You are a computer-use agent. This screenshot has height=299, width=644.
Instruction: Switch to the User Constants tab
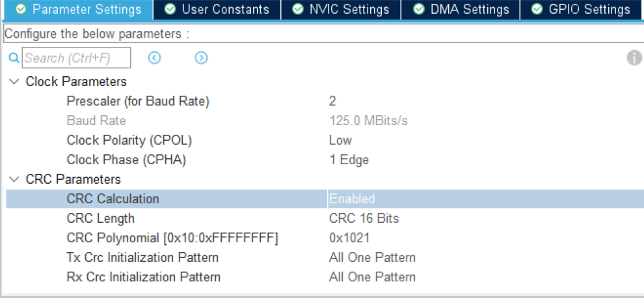[x=217, y=9]
